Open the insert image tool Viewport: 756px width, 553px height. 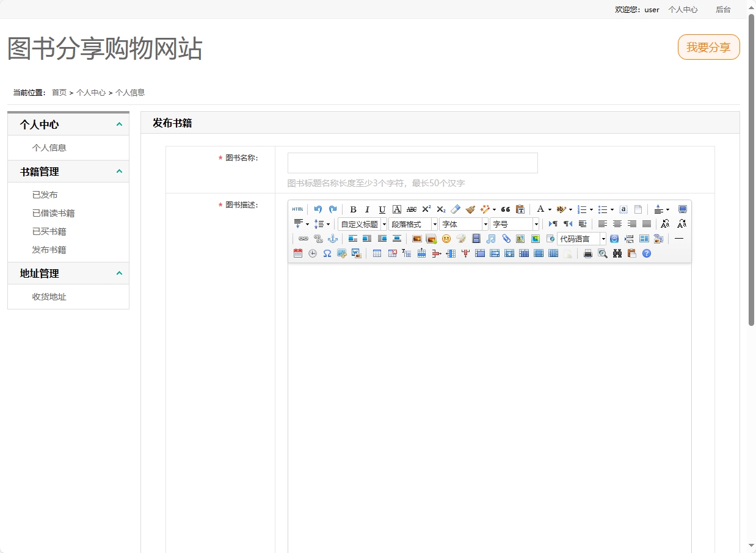click(416, 239)
